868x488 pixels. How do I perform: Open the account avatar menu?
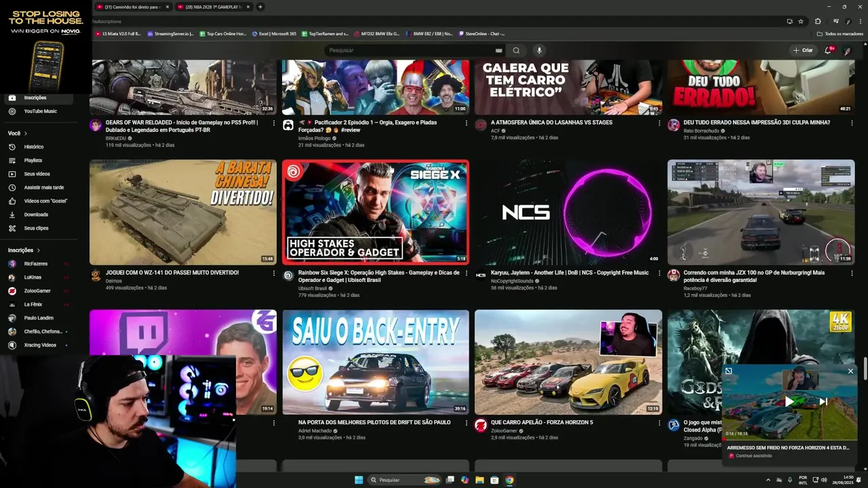847,50
